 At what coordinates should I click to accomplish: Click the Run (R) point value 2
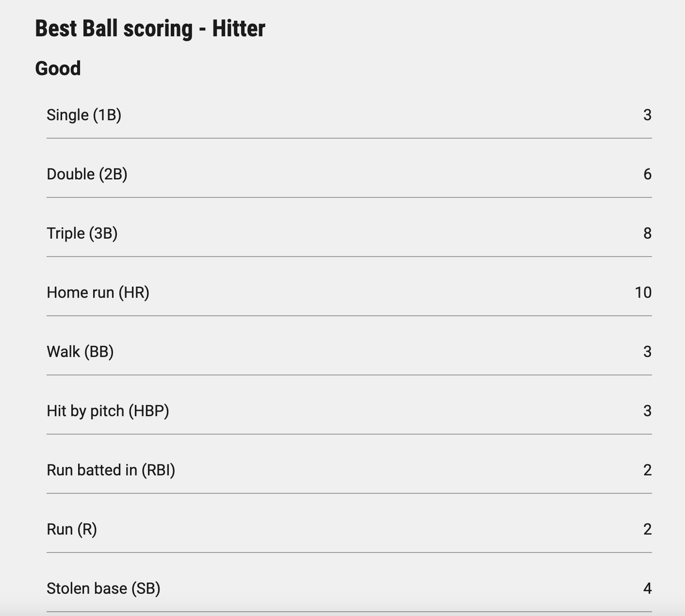(647, 529)
